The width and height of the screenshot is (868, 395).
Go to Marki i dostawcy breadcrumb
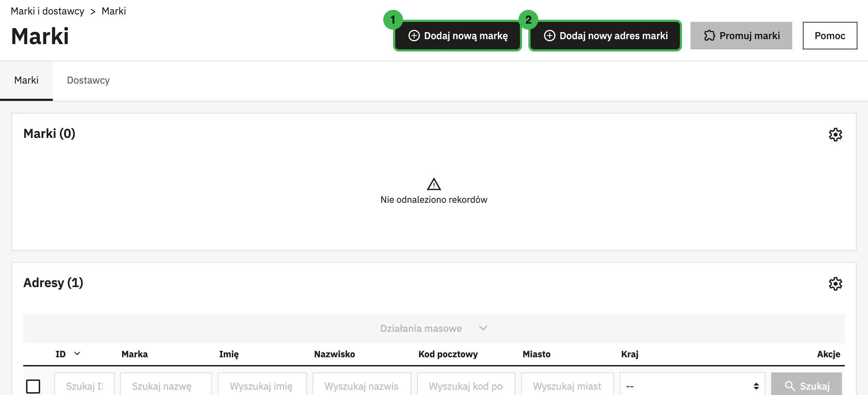click(x=48, y=11)
